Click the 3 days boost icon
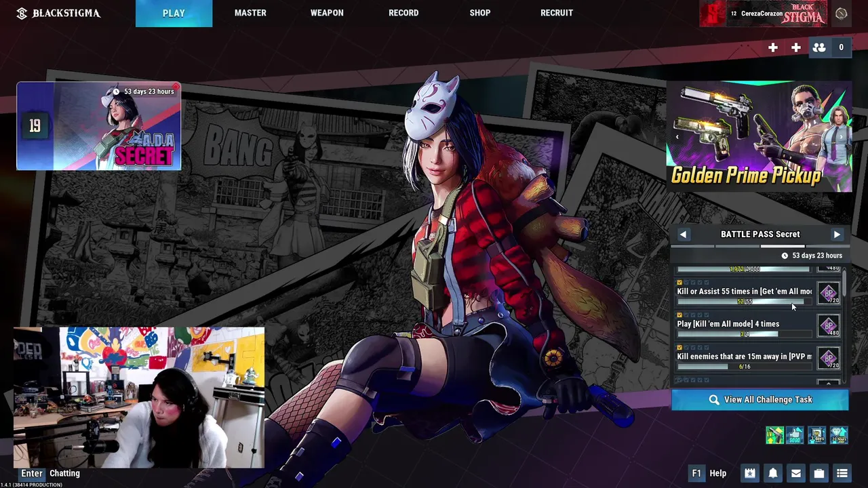This screenshot has height=488, width=868. click(x=817, y=435)
